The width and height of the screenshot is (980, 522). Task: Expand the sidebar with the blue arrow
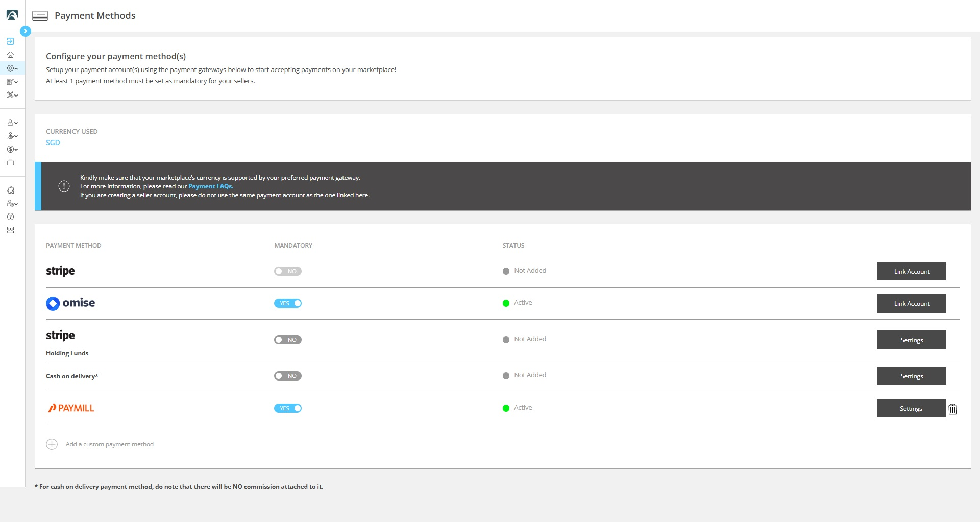pos(25,31)
